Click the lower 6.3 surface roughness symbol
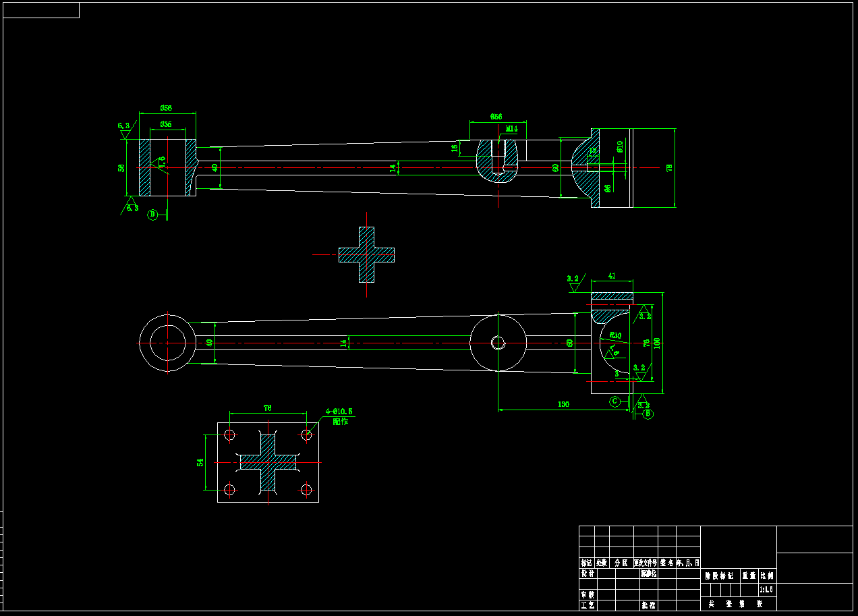 coord(130,204)
